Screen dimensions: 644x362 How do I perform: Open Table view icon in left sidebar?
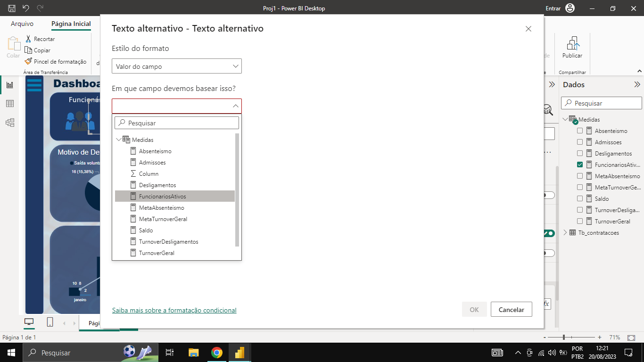[10, 104]
